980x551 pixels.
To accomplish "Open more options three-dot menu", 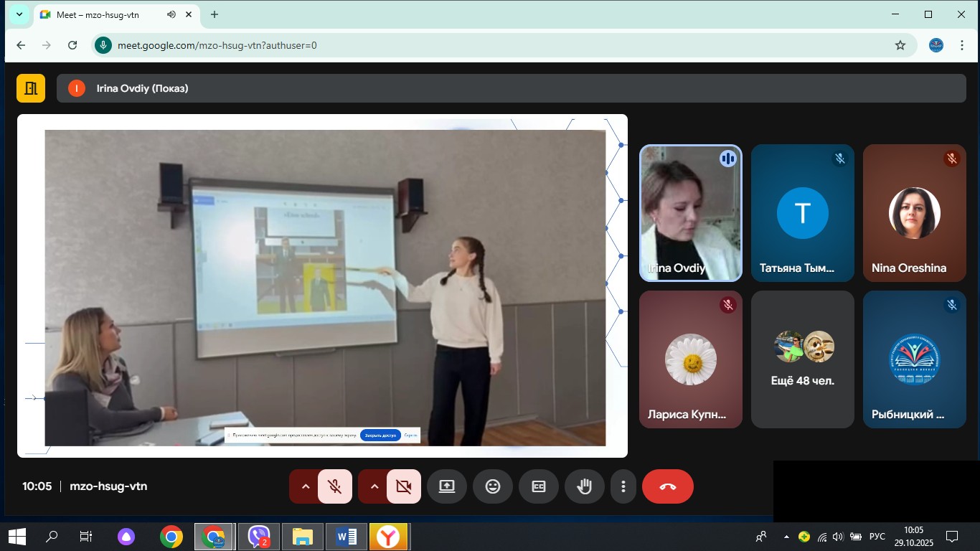I will [623, 486].
